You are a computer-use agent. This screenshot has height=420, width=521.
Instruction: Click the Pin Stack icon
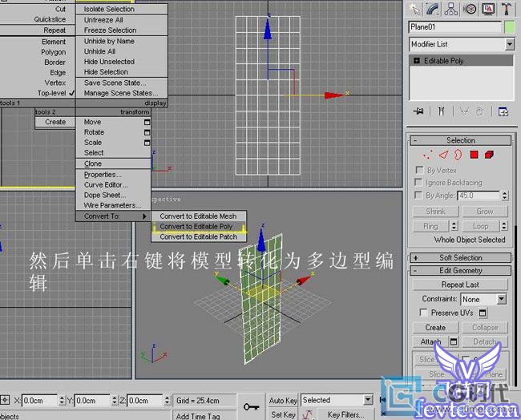point(418,111)
